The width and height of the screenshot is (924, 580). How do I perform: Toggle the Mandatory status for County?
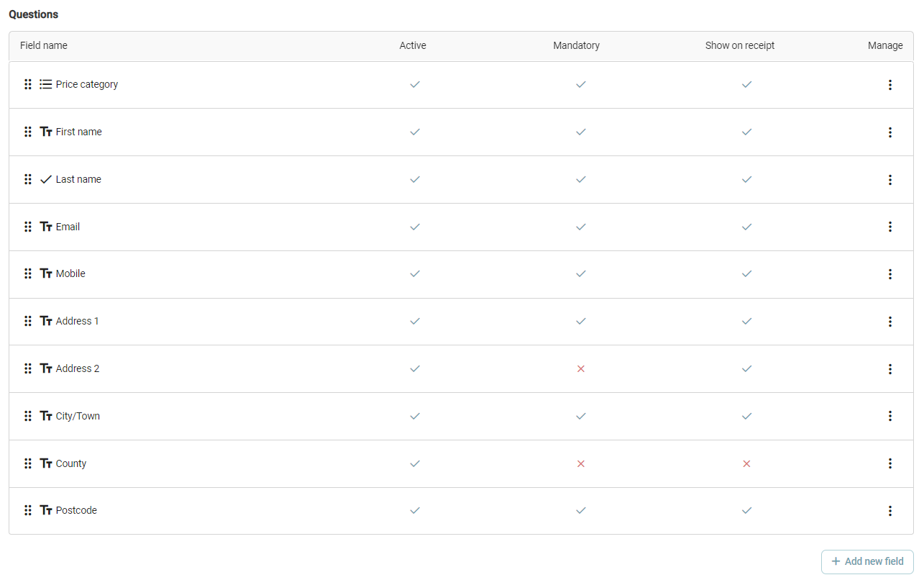pyautogui.click(x=581, y=463)
